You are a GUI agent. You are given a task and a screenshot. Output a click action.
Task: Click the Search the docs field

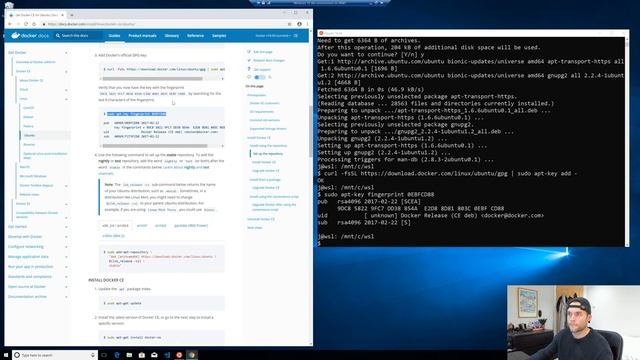click(x=78, y=36)
